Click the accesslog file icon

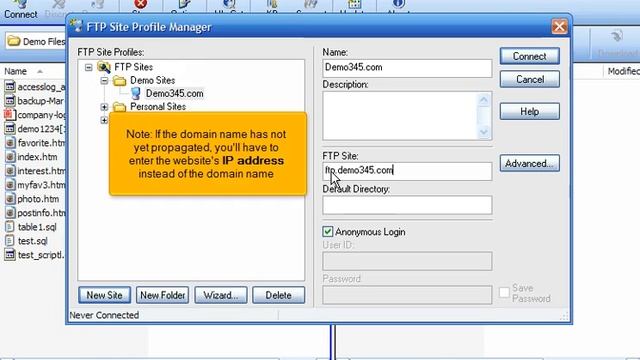coord(10,87)
